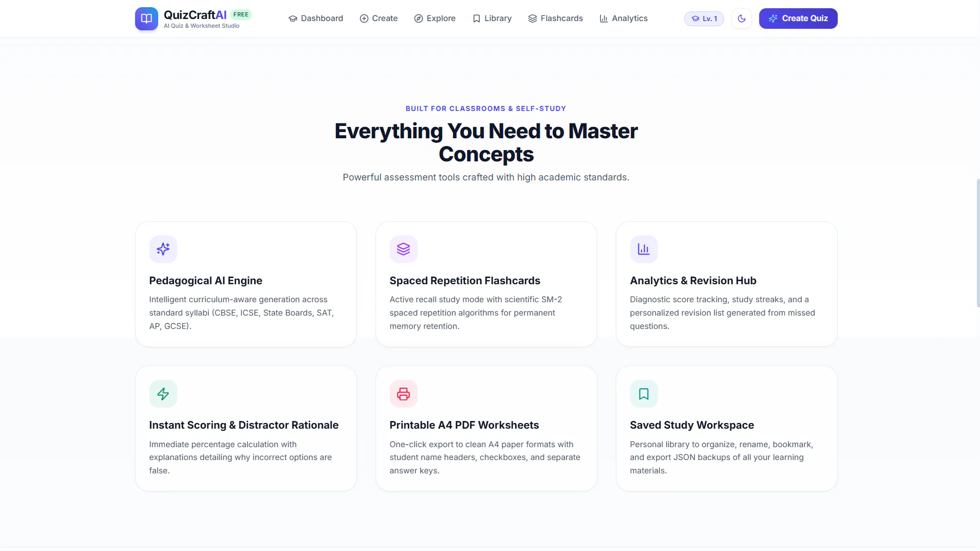Select the Printable A4 PDF Worksheets heading
This screenshot has width=980, height=551.
pyautogui.click(x=464, y=425)
